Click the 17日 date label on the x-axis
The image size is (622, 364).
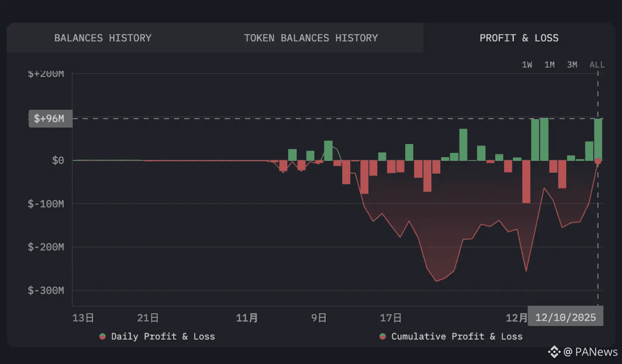[391, 318]
